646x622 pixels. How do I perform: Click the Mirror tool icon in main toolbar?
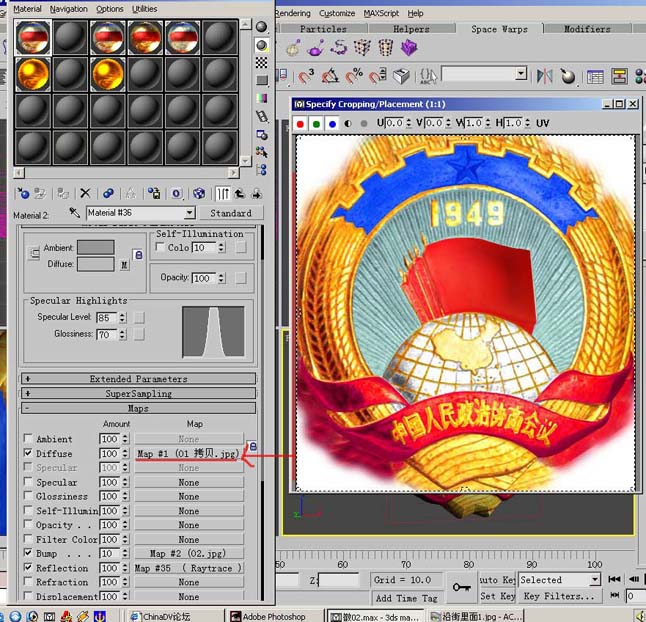(x=544, y=76)
